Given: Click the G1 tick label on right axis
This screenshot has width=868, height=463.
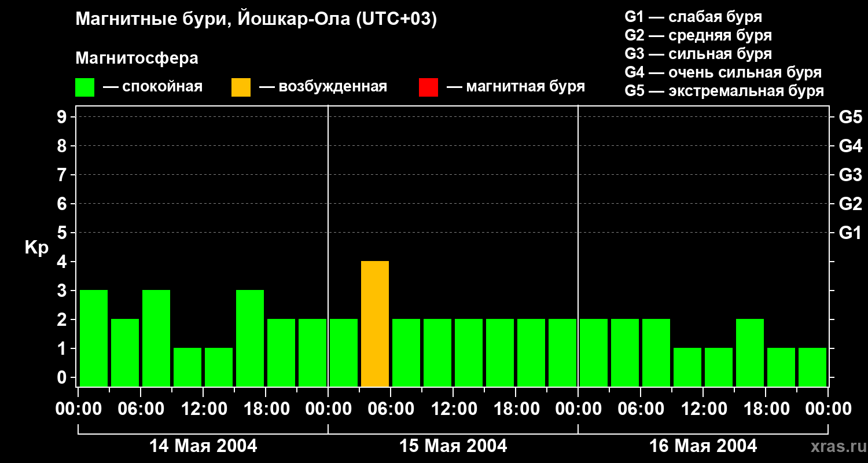Looking at the screenshot, I should (850, 233).
